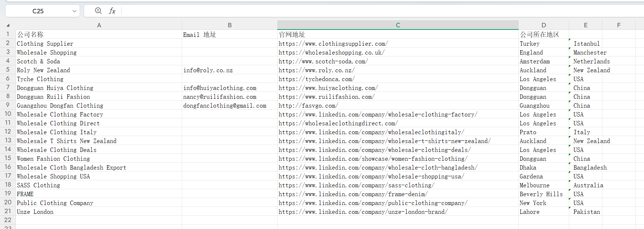
Task: Click cell Dhaka
Action: pyautogui.click(x=544, y=167)
